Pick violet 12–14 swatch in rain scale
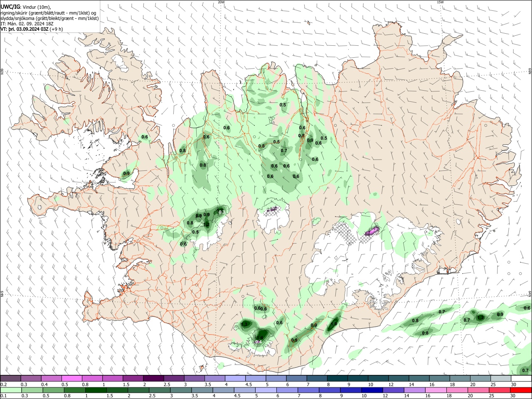532x399 pixels. click(x=393, y=390)
